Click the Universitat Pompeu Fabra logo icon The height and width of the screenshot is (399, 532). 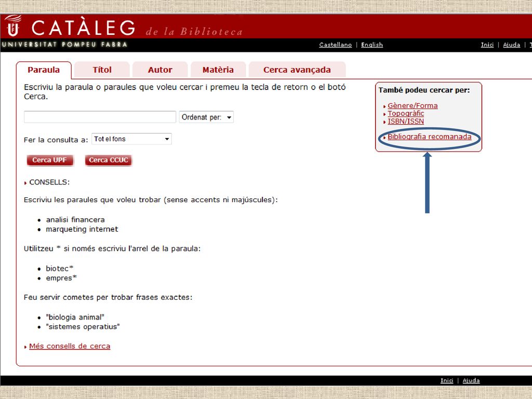tap(13, 26)
